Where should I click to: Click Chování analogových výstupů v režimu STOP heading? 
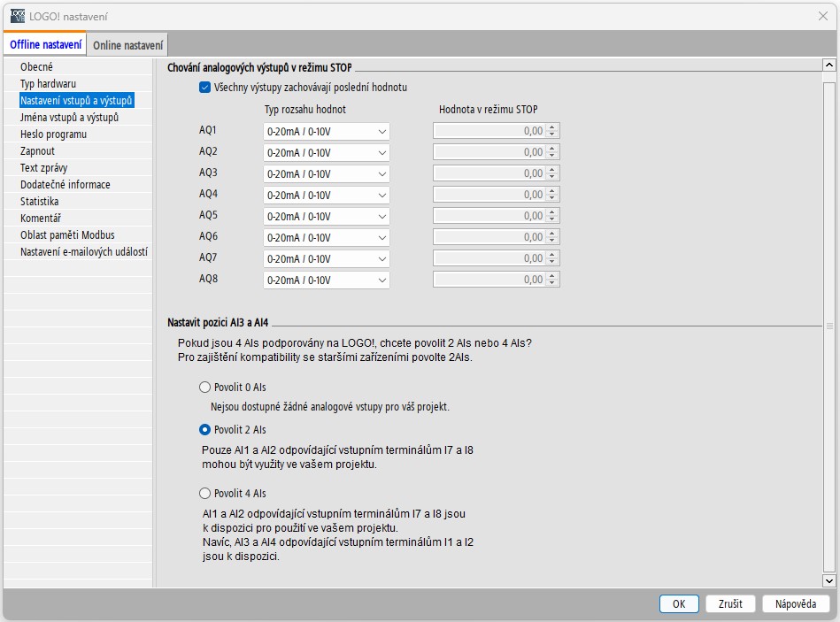click(259, 68)
